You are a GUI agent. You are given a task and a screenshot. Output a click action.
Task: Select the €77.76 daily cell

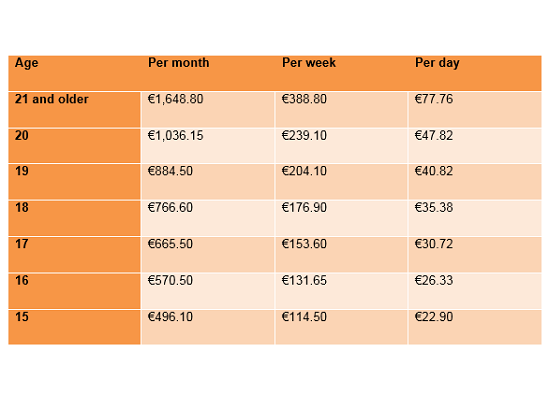(x=475, y=110)
